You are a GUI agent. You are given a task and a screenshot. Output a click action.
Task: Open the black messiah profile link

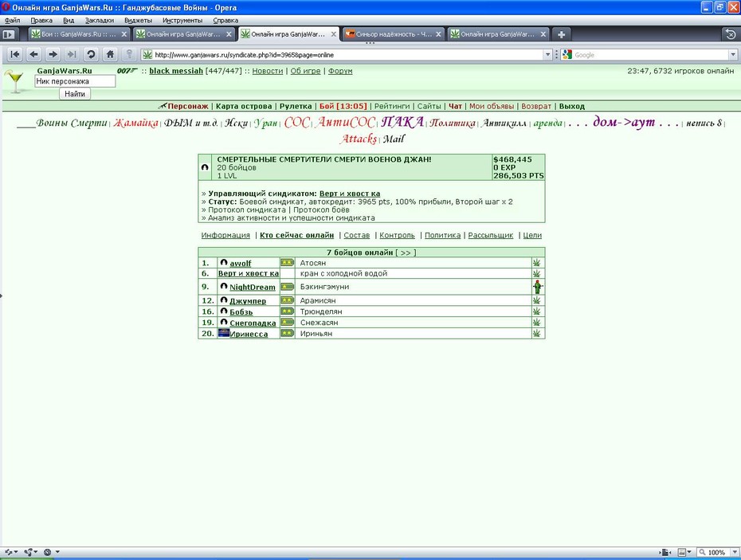click(176, 71)
